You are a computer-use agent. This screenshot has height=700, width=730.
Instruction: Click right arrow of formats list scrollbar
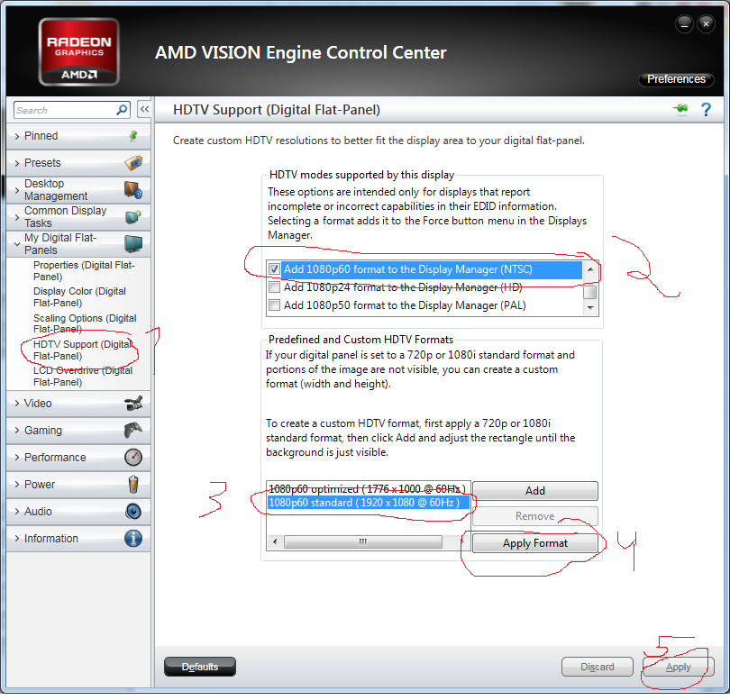(x=462, y=541)
